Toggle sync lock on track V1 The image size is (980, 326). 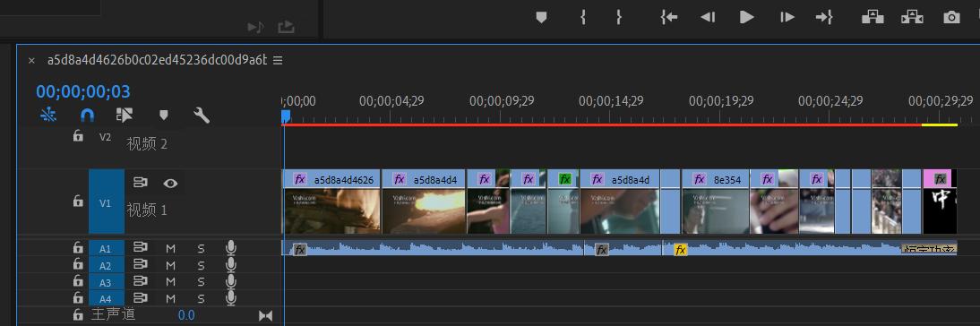tap(141, 183)
